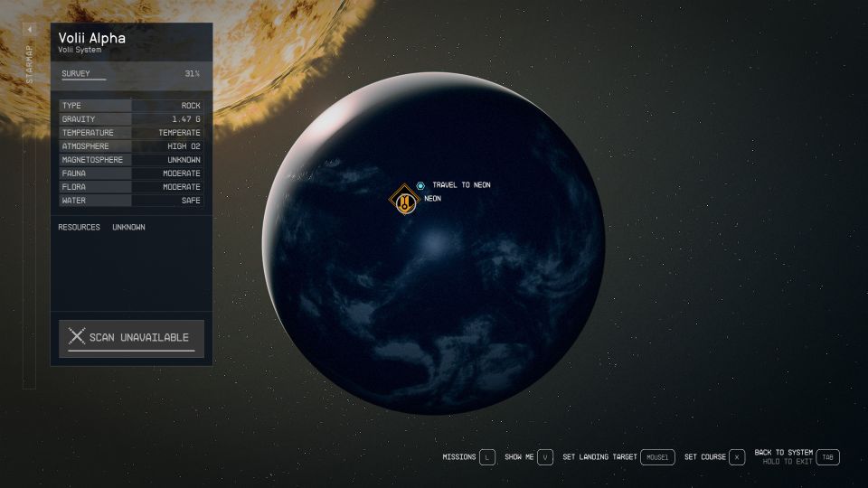This screenshot has width=868, height=488.
Task: Select the Gravity 1.47 G row
Action: pyautogui.click(x=131, y=119)
